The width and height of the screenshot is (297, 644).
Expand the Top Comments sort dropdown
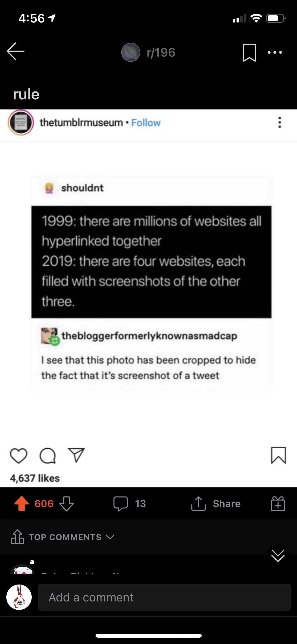[x=63, y=537]
